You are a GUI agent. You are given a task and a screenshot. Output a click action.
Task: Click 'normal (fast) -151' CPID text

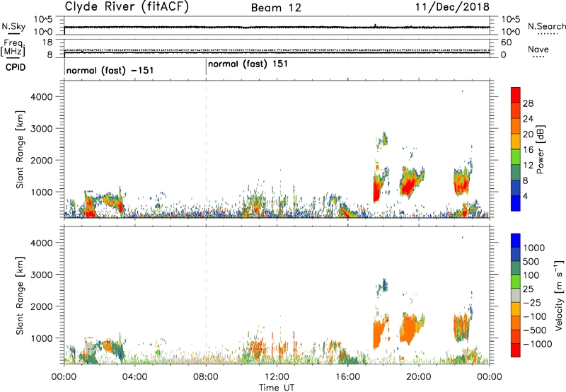(x=110, y=70)
